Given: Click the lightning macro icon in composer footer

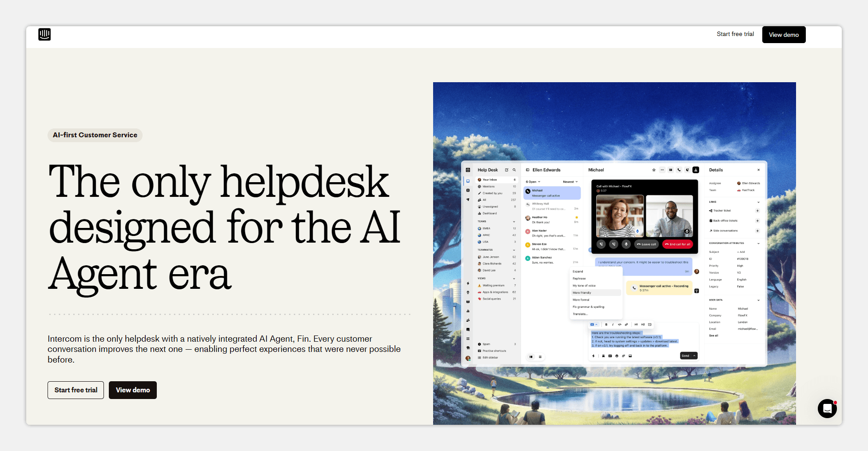Looking at the screenshot, I should click(593, 356).
